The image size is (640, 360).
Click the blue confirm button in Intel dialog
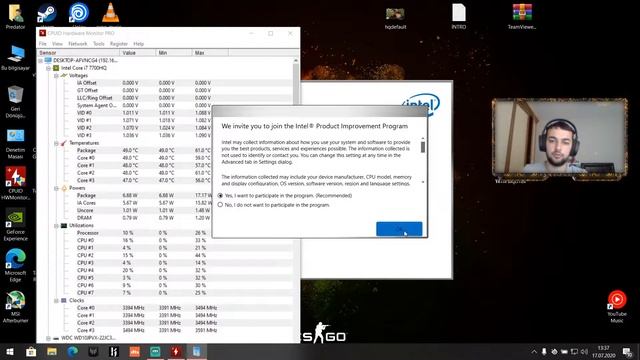399,229
